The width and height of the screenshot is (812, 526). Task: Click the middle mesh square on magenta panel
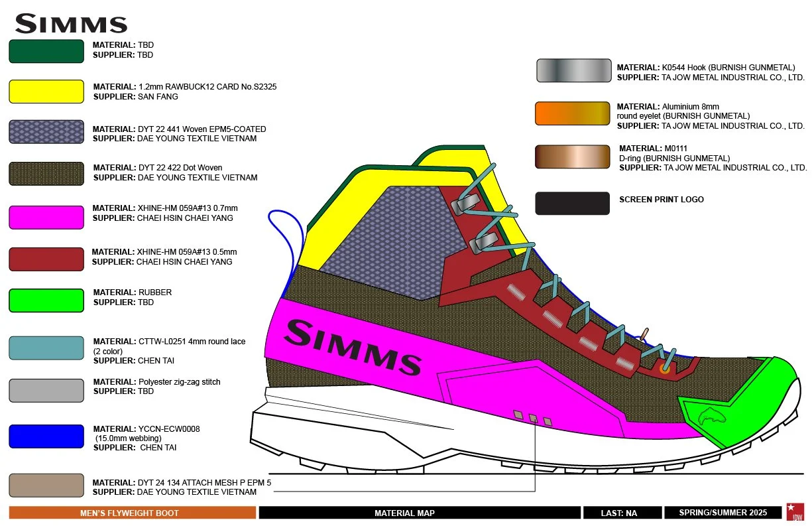532,418
